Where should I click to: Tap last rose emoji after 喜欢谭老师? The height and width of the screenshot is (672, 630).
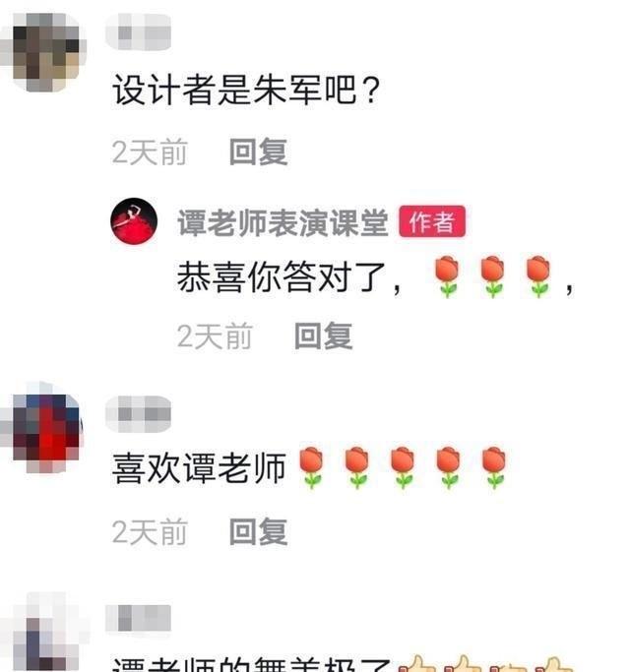(x=494, y=467)
